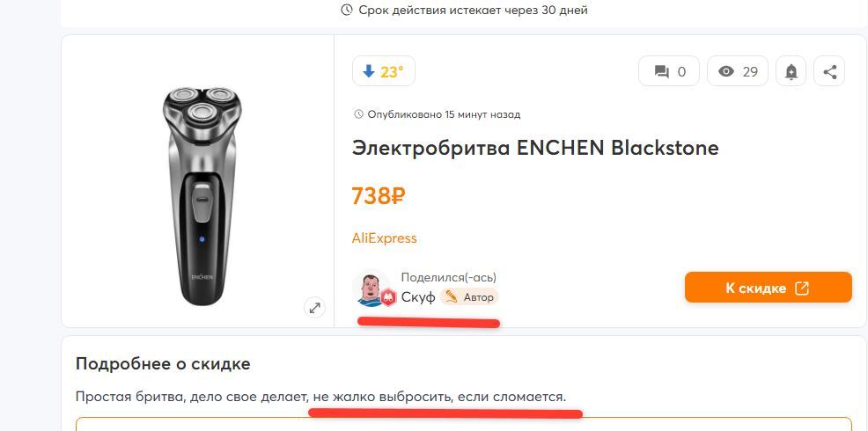
Task: Expand the shaver image fullscreen
Action: click(x=314, y=307)
